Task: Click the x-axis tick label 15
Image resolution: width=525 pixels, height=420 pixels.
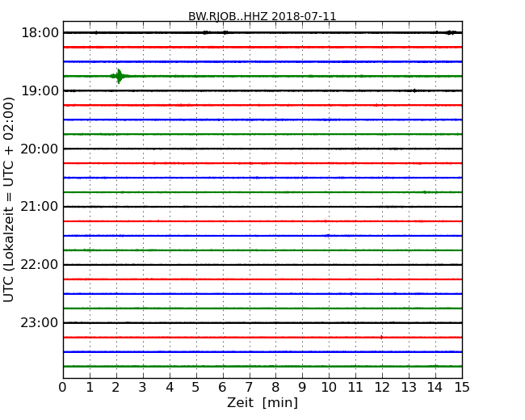Action: point(462,387)
